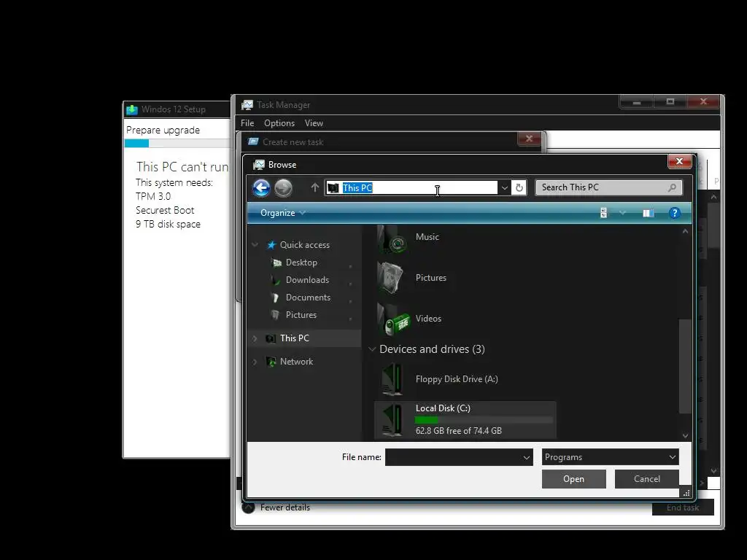
Task: Click the "Securest Boot" text
Action: point(165,210)
